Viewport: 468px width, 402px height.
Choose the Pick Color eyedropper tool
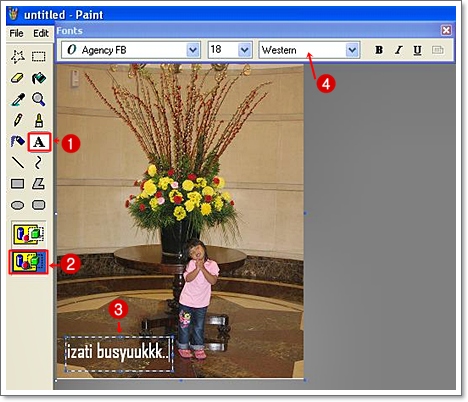(17, 99)
